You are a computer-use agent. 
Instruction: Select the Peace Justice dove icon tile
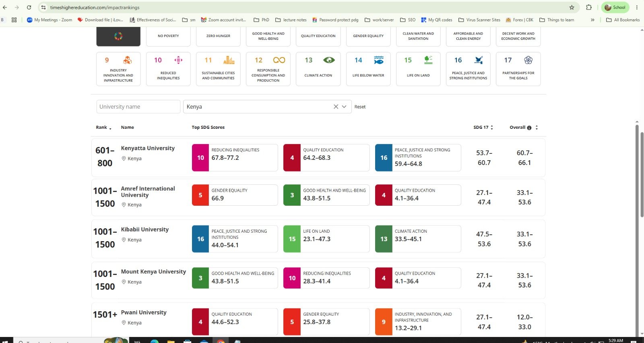click(x=468, y=69)
